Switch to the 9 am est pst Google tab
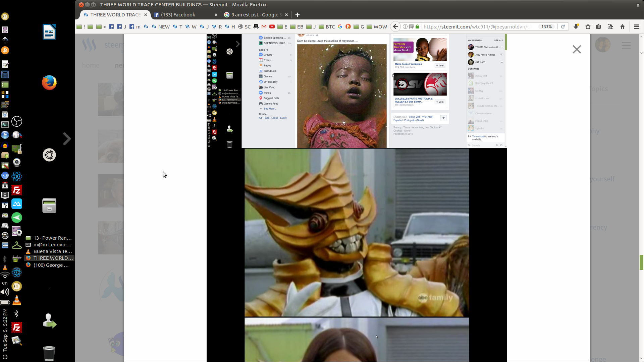The width and height of the screenshot is (644, 362). pos(256,15)
